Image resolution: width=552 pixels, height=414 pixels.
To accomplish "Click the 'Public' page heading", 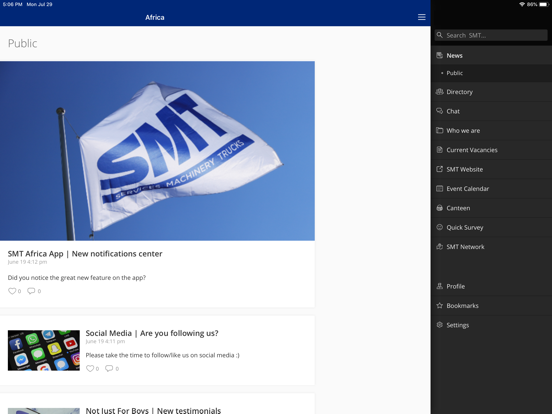I will click(x=22, y=43).
